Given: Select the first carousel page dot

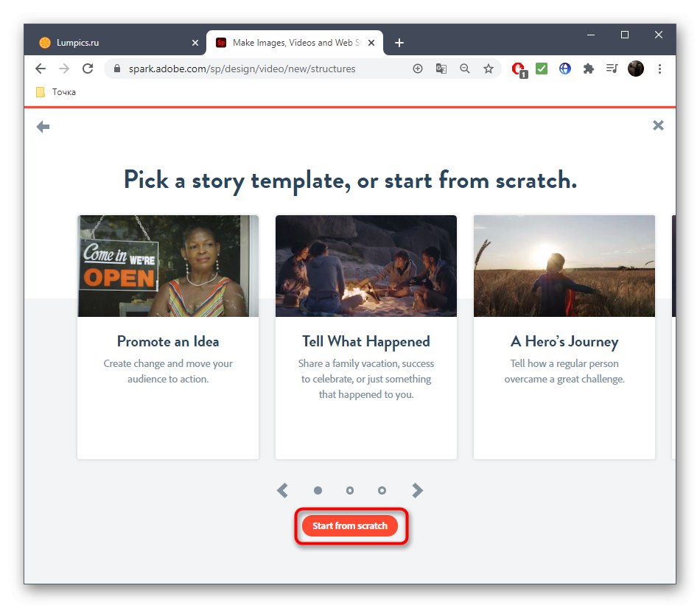Looking at the screenshot, I should 318,490.
